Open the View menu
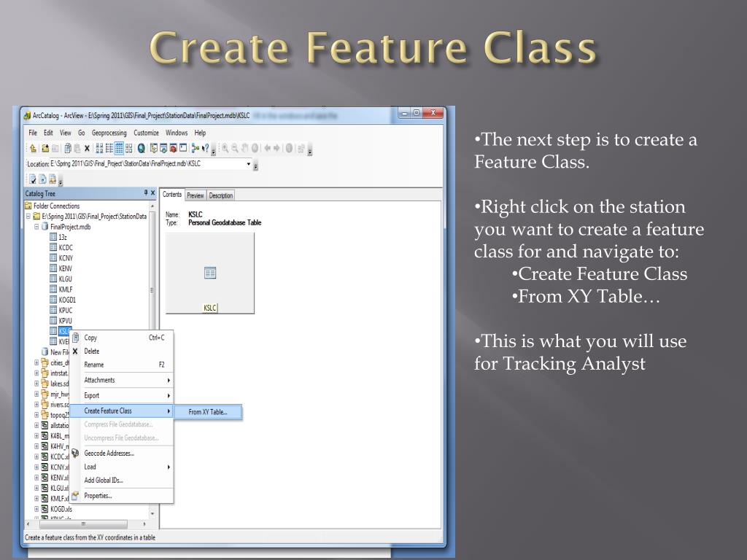Image resolution: width=747 pixels, height=560 pixels. click(65, 133)
